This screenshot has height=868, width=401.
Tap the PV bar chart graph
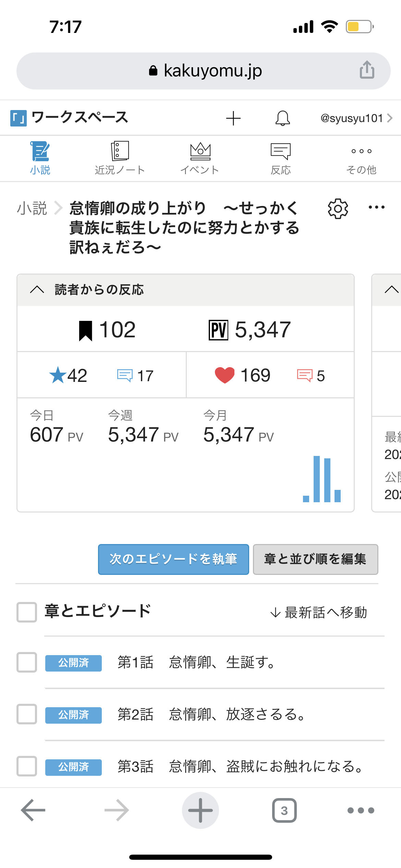322,479
